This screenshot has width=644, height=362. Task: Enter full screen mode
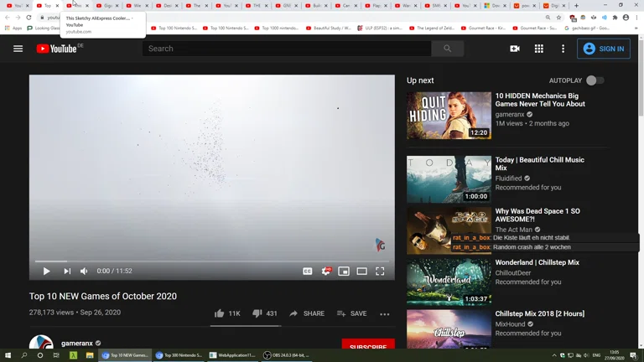coord(380,271)
